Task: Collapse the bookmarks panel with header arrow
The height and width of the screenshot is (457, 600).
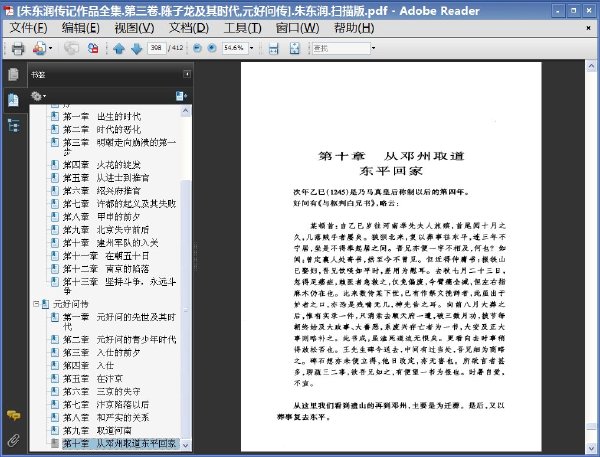Action: (187, 74)
